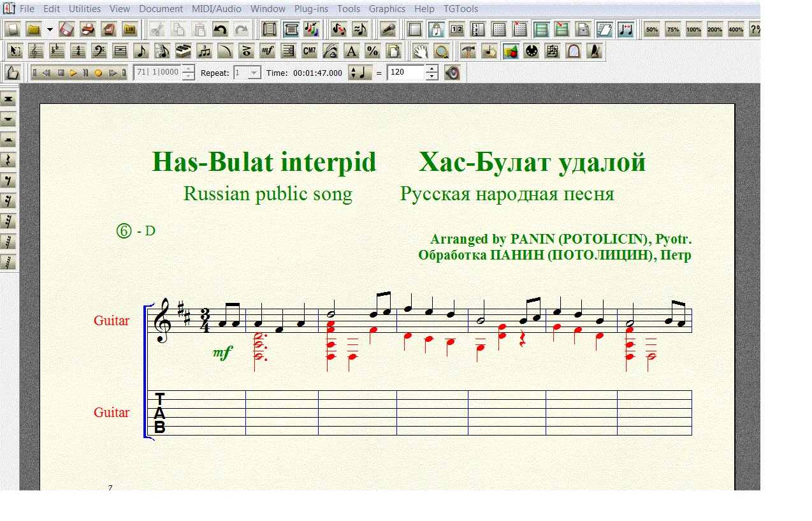Select the Simple Entry eighth note tool

tap(141, 51)
